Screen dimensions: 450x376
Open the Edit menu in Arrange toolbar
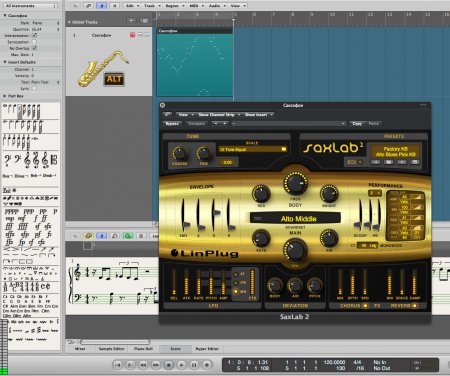point(132,6)
